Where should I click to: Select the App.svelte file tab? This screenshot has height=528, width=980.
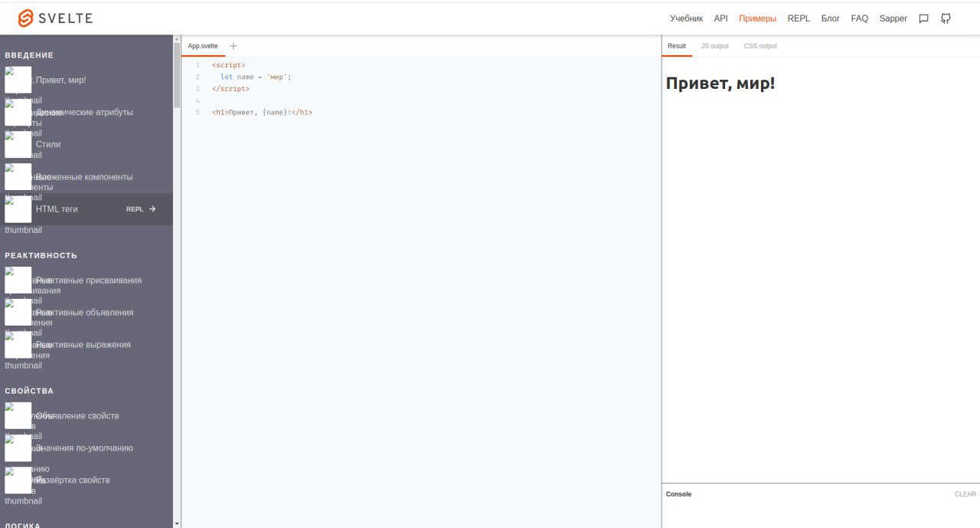pos(203,46)
